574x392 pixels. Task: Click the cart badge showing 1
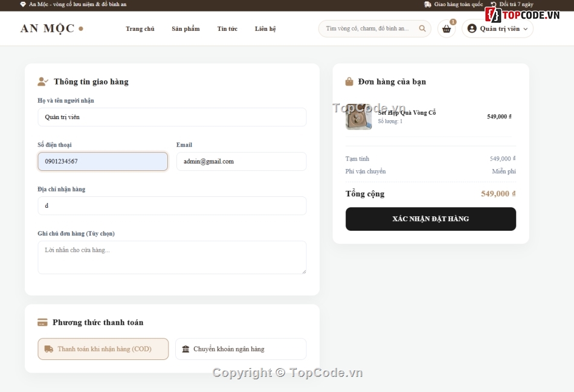click(453, 22)
